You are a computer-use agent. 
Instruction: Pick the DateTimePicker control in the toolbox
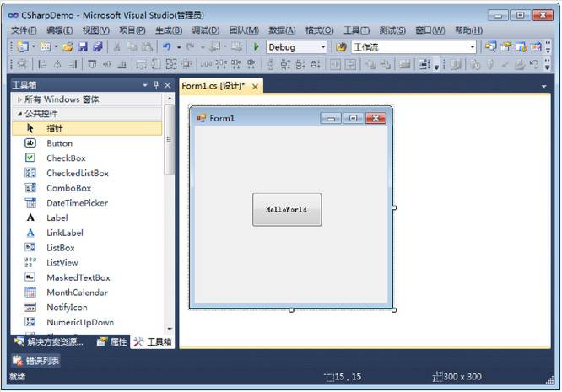pyautogui.click(x=87, y=202)
